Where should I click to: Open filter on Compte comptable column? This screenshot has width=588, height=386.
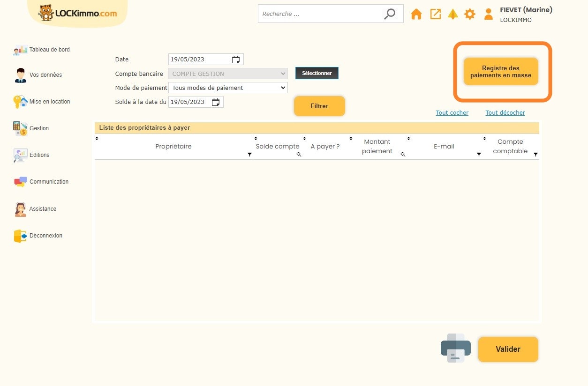[535, 154]
